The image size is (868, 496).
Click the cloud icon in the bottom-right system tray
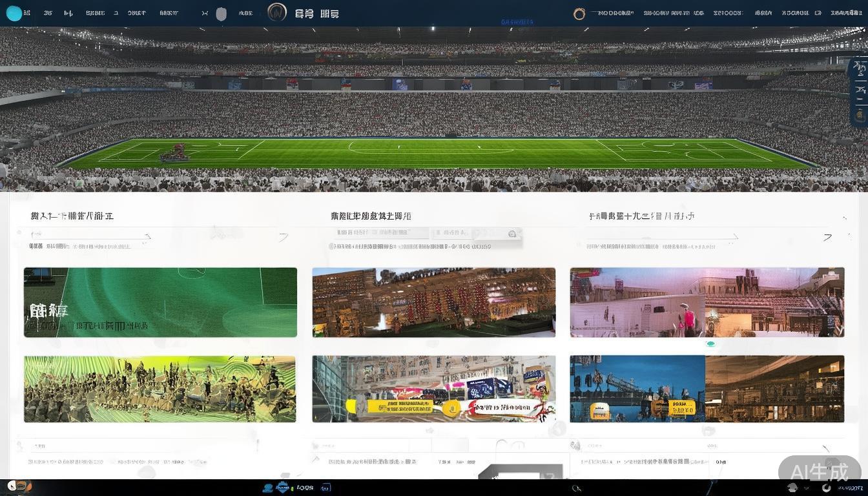pyautogui.click(x=792, y=488)
